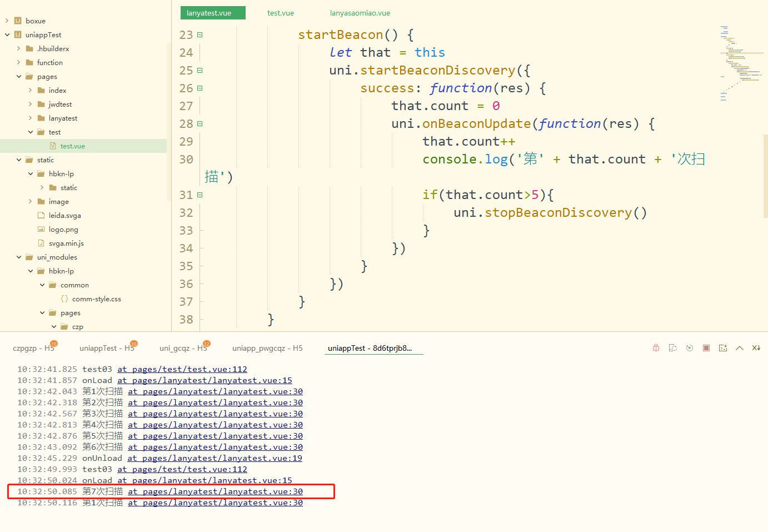The width and height of the screenshot is (768, 532).
Task: Select test.vue file in project tree
Action: point(72,146)
